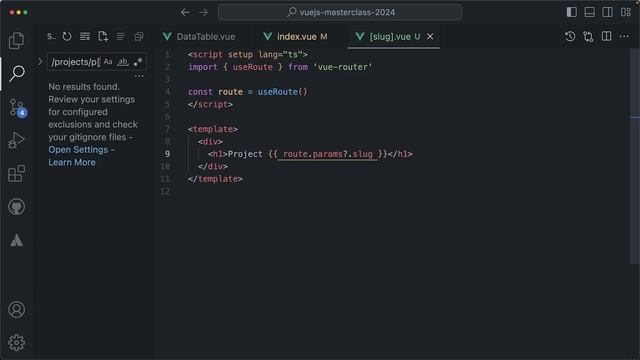Viewport: 640px width, 360px height.
Task: Expand the replace field chevron
Action: coord(40,62)
